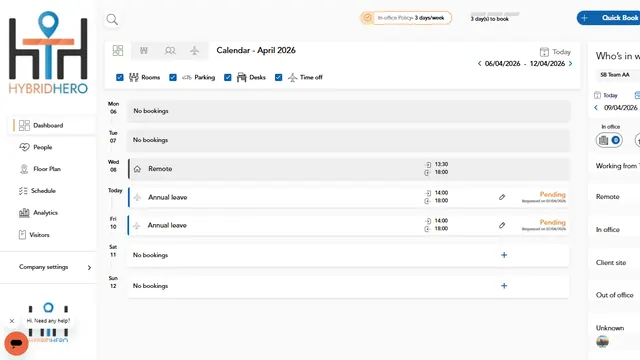
Task: Switch to the time off airplane tab
Action: (195, 51)
